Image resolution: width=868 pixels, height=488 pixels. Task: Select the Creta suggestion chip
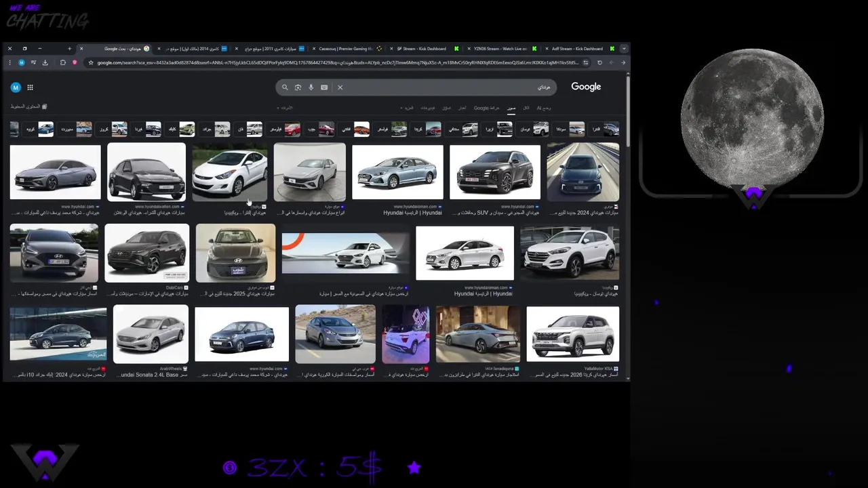click(425, 129)
